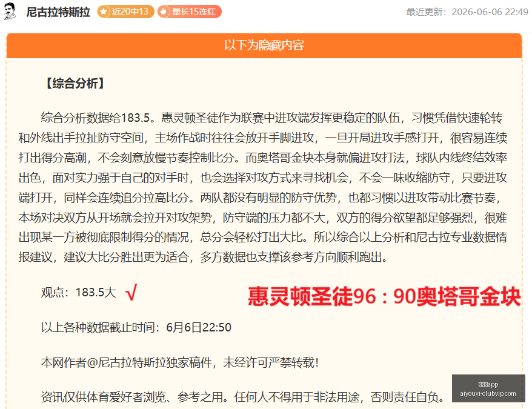
Task: Select the 最长15连红 badge
Action: coord(189,12)
